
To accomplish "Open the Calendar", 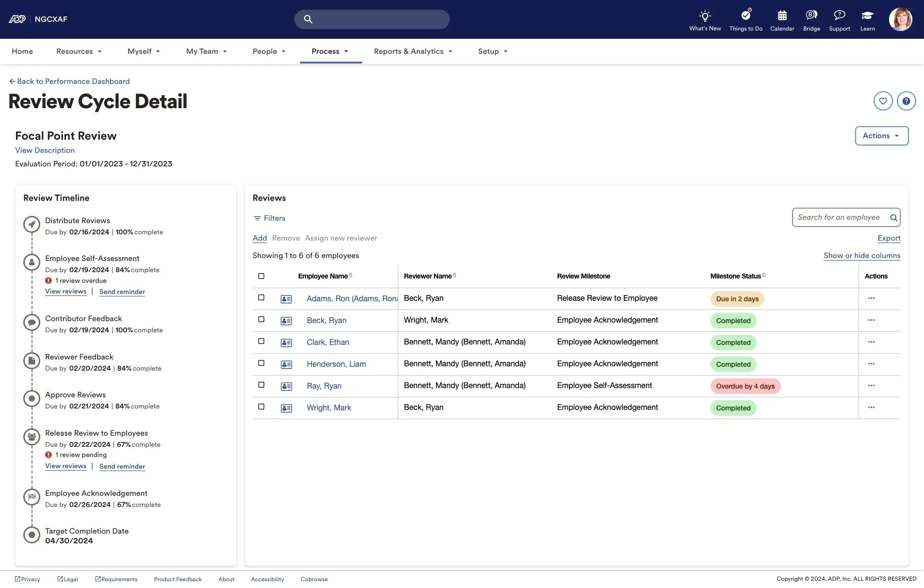I will coord(781,19).
